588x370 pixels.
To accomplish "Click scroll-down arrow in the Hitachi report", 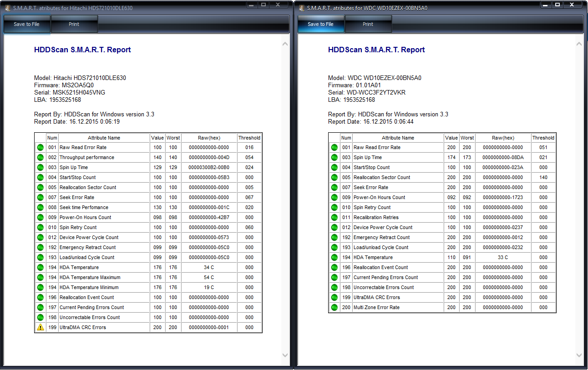I will coord(285,355).
